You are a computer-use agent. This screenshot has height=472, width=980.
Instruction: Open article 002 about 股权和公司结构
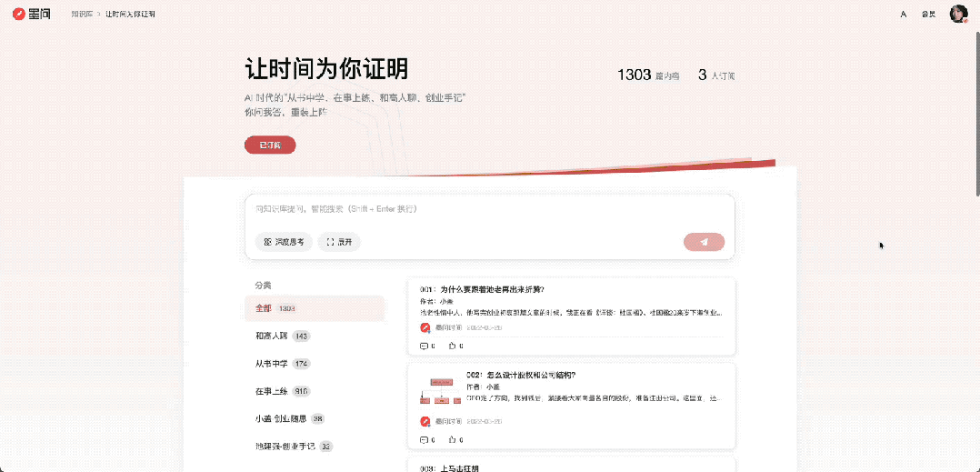click(521, 375)
